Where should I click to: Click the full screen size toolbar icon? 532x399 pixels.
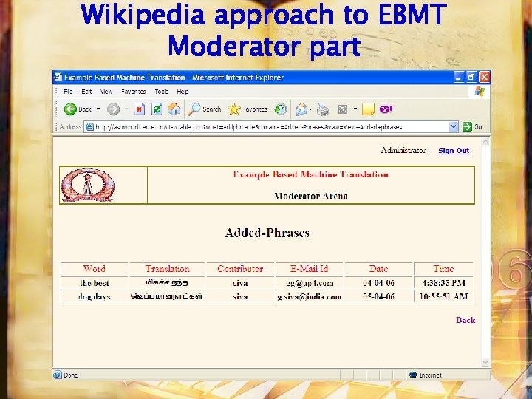[343, 109]
